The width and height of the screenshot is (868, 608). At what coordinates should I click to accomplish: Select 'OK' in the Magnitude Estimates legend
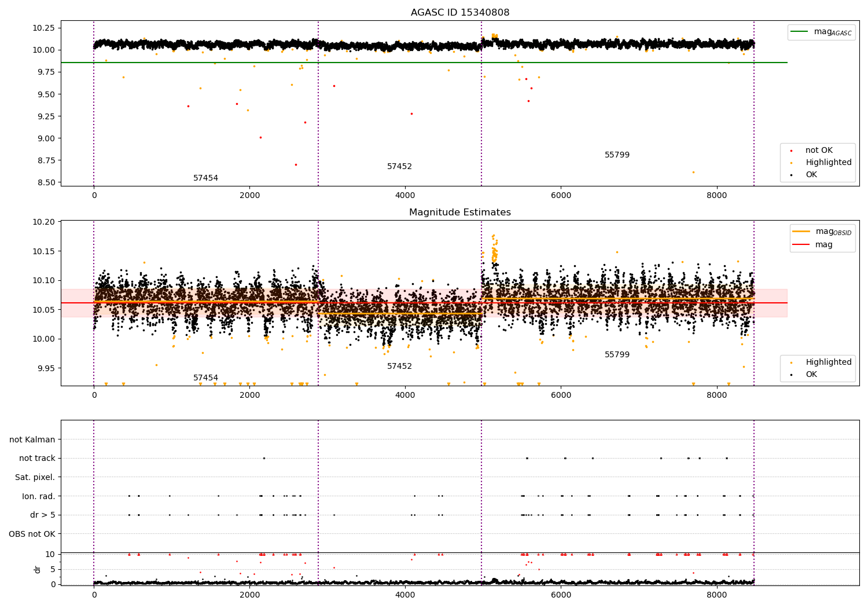tap(811, 374)
